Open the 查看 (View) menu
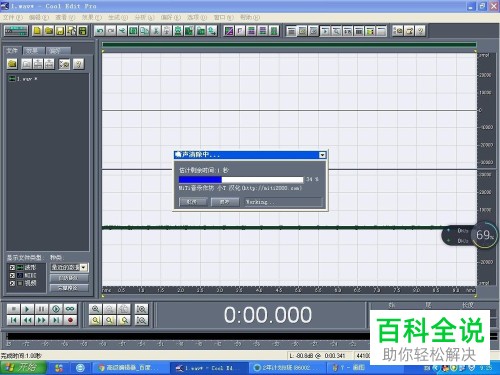 [x=65, y=17]
